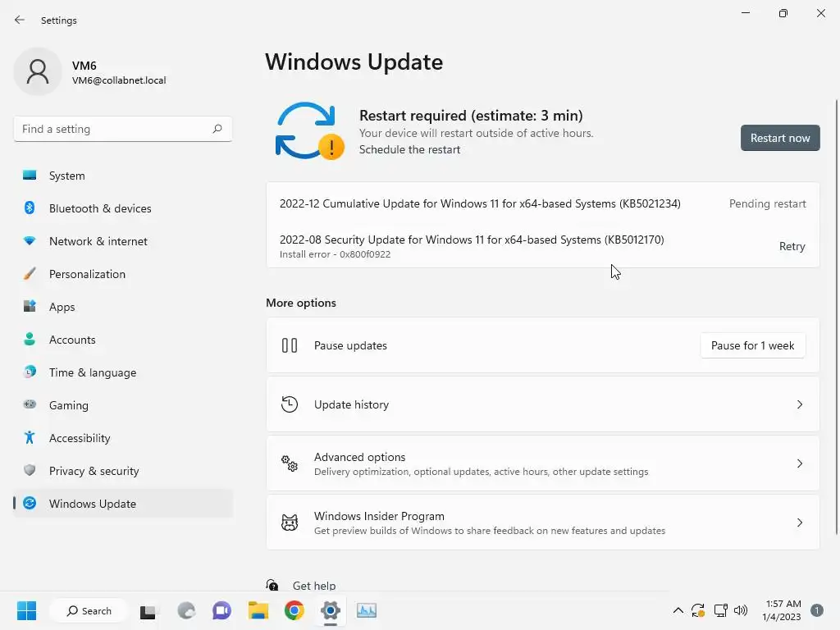Click the Get help headset icon
The height and width of the screenshot is (630, 840).
pyautogui.click(x=272, y=585)
